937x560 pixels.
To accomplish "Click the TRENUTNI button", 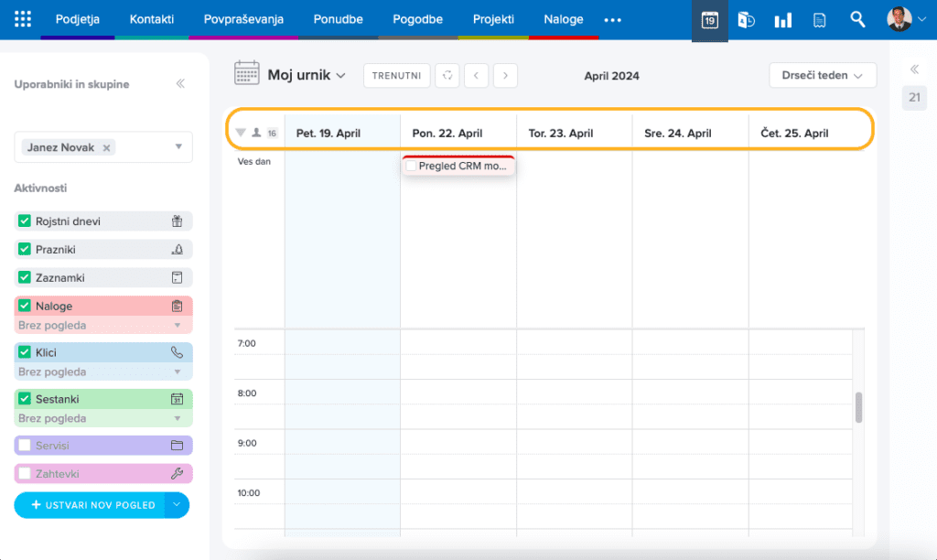I will point(396,76).
